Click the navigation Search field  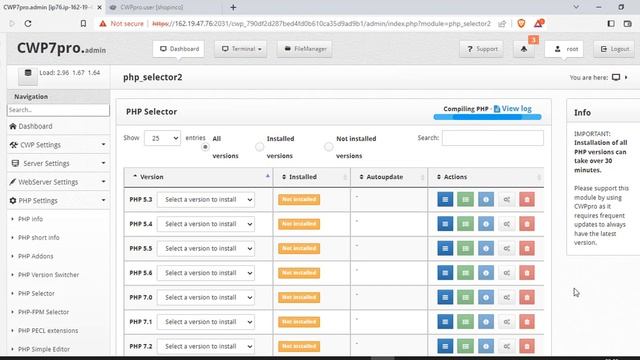58,110
